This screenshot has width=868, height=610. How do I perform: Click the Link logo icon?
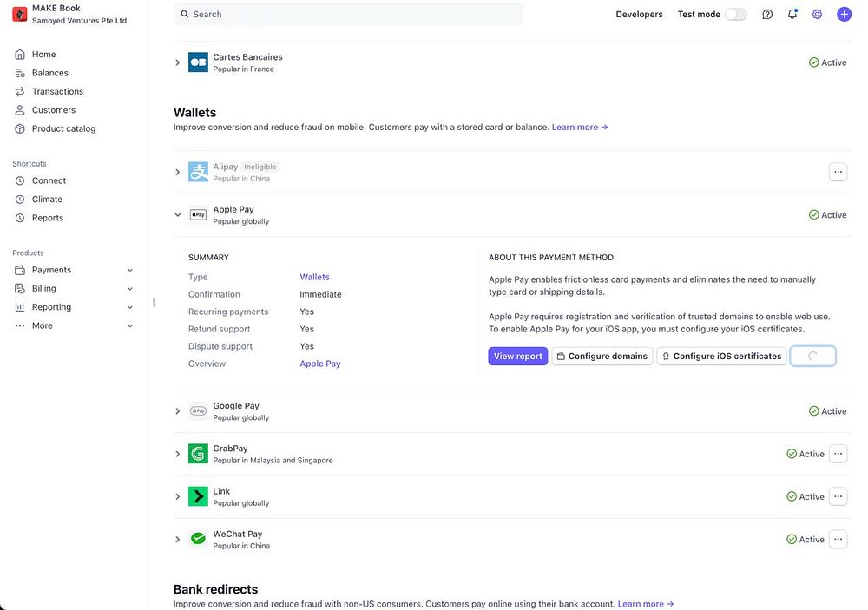tap(198, 496)
